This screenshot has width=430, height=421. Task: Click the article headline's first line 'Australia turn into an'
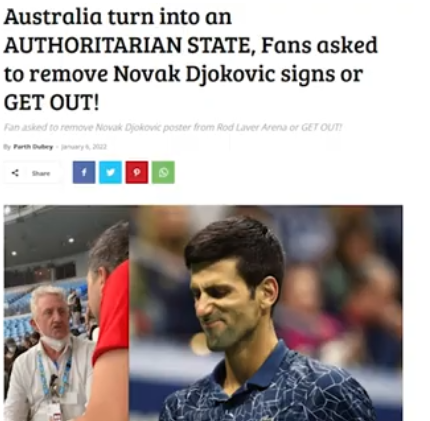click(x=117, y=16)
